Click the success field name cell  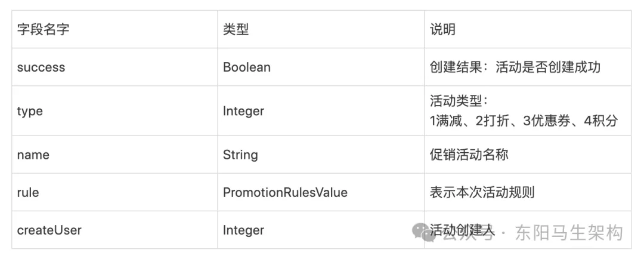coord(114,67)
